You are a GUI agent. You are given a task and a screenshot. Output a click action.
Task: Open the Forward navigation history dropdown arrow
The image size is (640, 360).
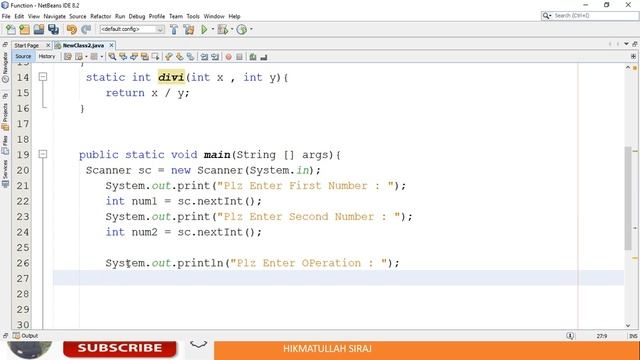[x=102, y=57]
